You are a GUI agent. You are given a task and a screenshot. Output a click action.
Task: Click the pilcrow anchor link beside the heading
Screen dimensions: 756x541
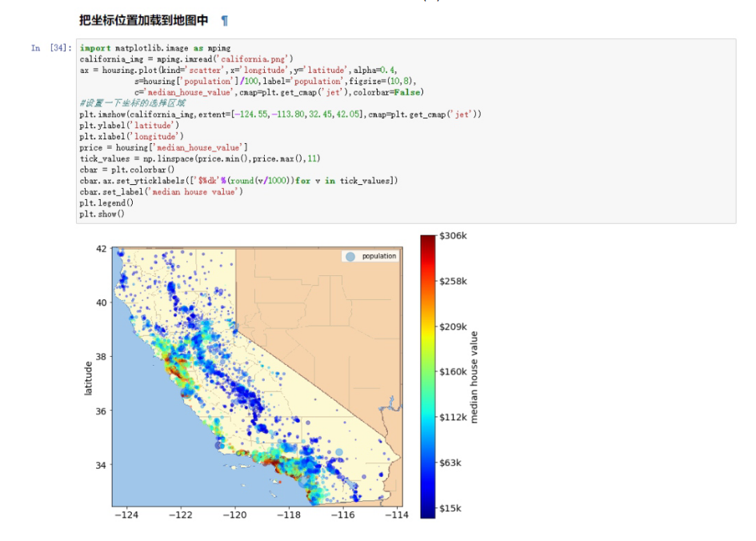(224, 21)
